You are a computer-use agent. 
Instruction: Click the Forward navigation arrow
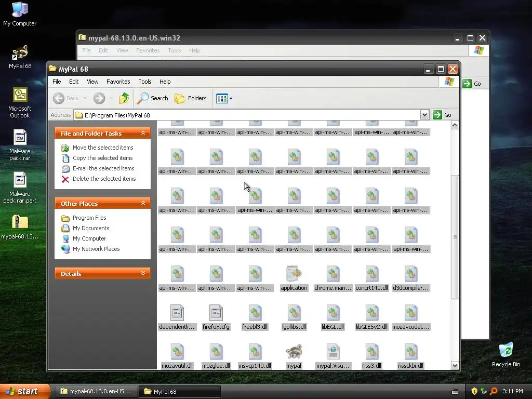click(99, 98)
